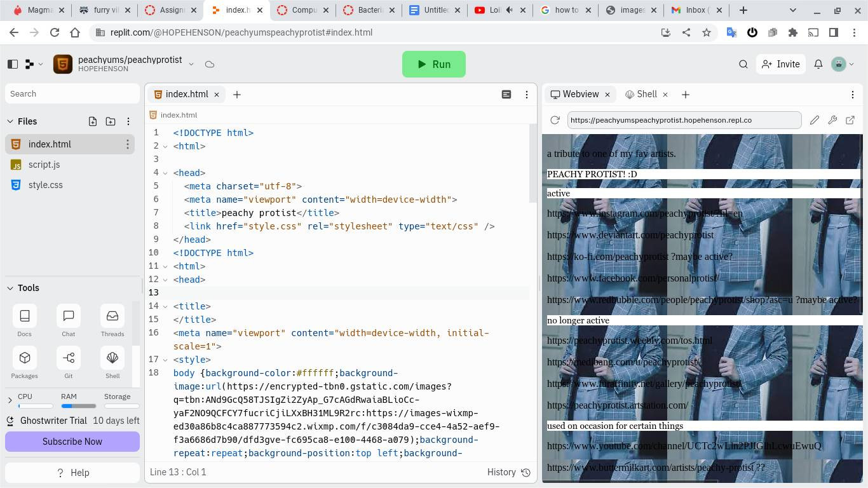Add a new editor tab

[x=237, y=94]
